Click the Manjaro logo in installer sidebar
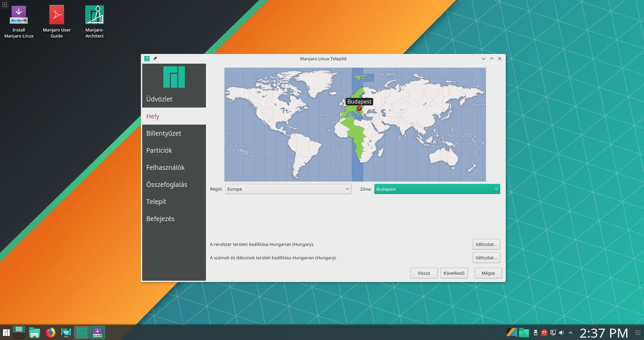The width and height of the screenshot is (644, 340). [174, 77]
